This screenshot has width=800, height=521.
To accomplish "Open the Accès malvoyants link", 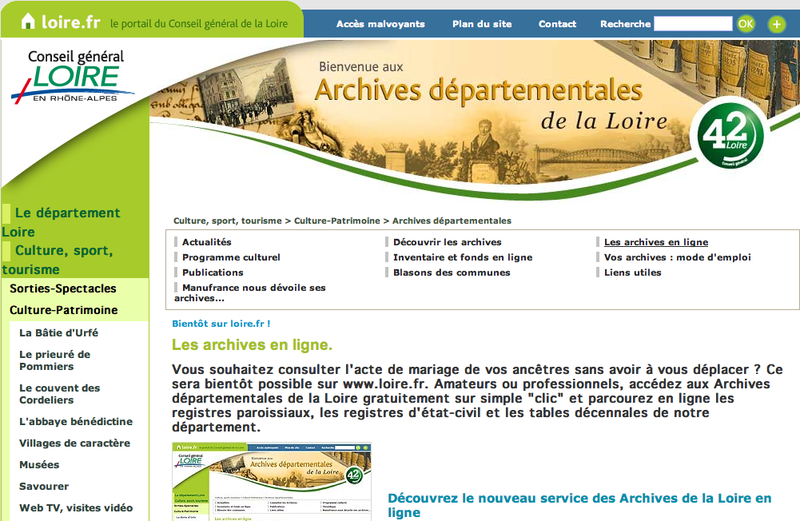I will pos(380,24).
